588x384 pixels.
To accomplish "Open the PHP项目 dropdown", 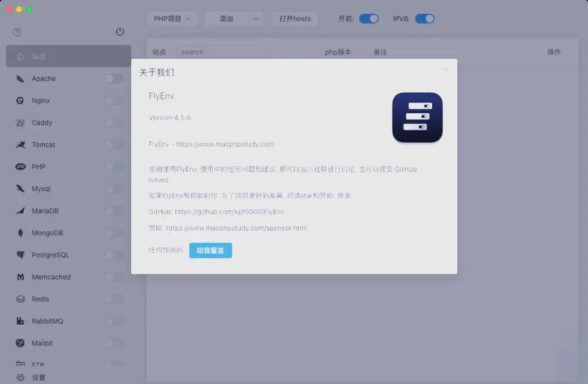I will click(171, 19).
